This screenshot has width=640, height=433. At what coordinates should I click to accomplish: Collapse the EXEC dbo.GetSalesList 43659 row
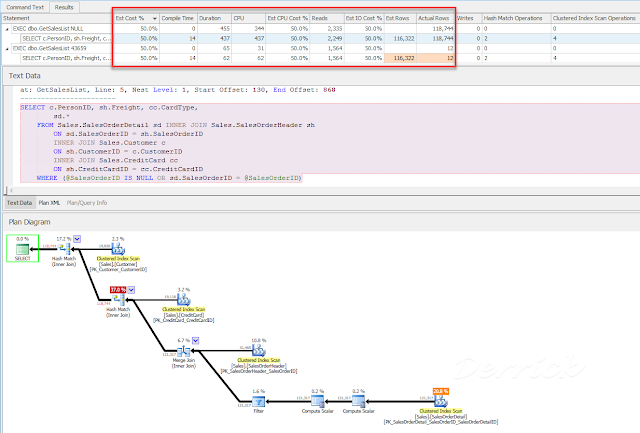[x=7, y=49]
